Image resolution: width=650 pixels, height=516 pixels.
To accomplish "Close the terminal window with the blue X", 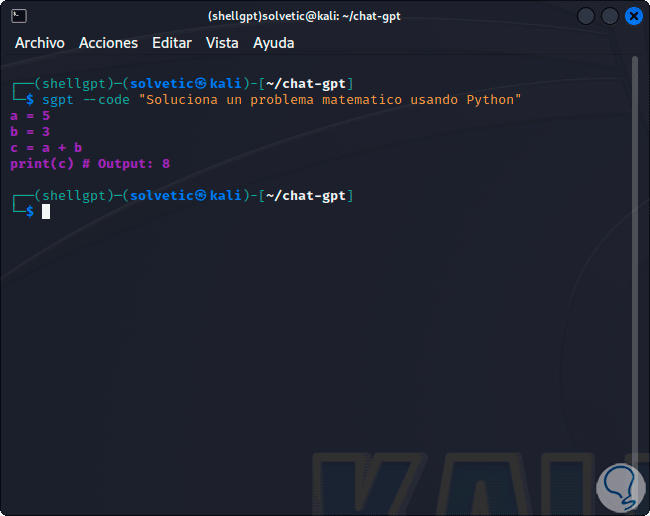I will click(x=633, y=16).
